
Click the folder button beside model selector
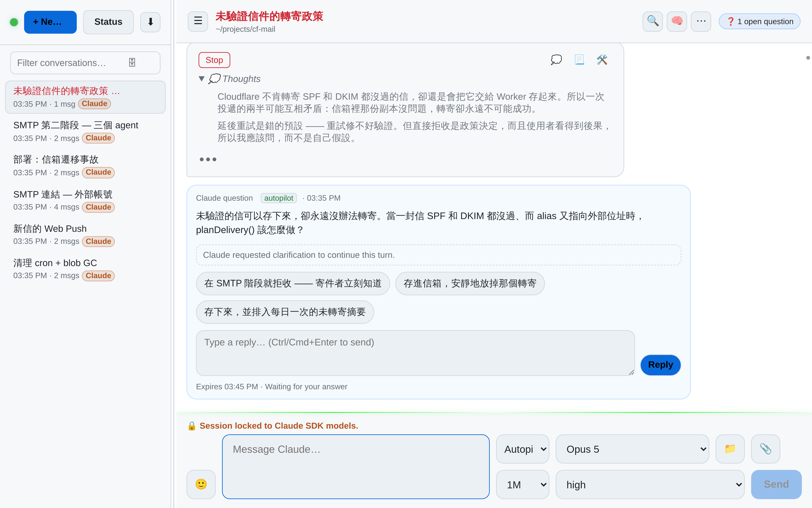tap(730, 449)
